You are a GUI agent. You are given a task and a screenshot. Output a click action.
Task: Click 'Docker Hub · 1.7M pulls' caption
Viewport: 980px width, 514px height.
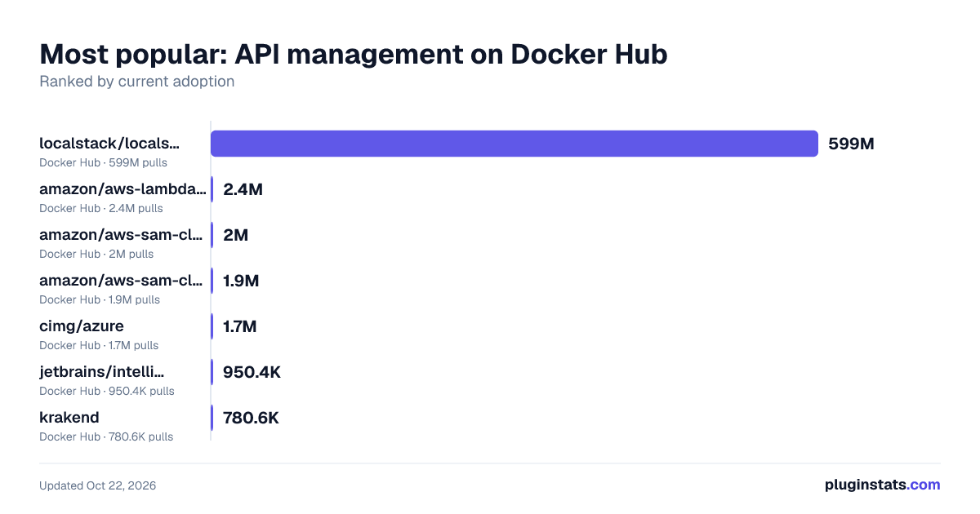(99, 345)
